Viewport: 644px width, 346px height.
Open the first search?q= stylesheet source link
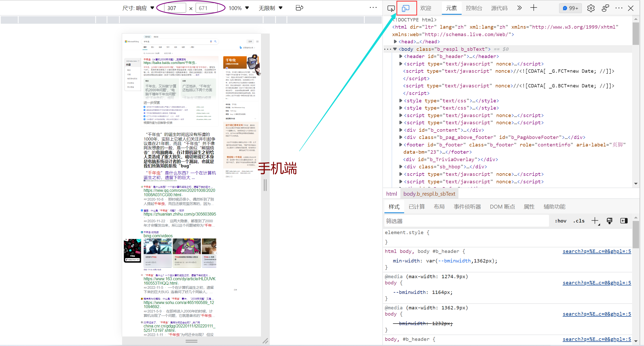pos(597,251)
